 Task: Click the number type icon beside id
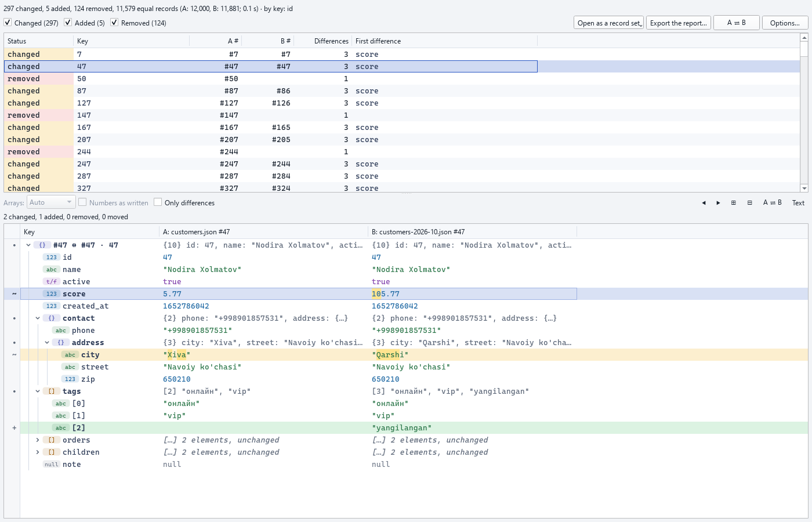click(52, 258)
